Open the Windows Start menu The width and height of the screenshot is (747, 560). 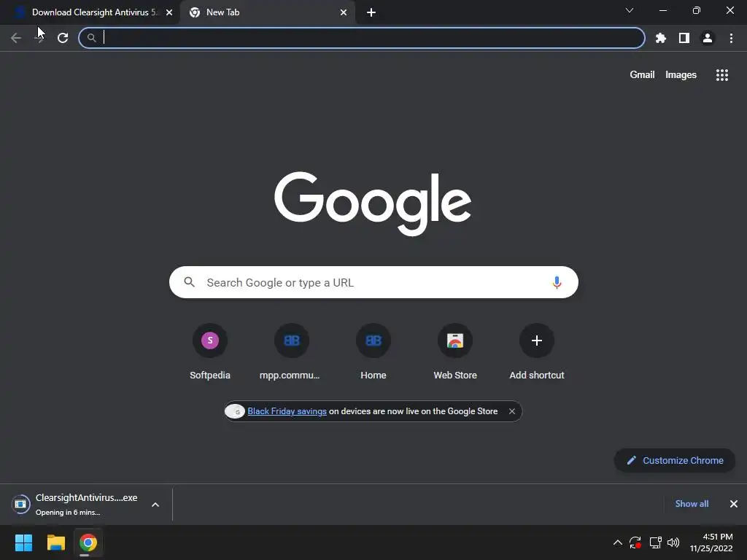[x=23, y=542]
